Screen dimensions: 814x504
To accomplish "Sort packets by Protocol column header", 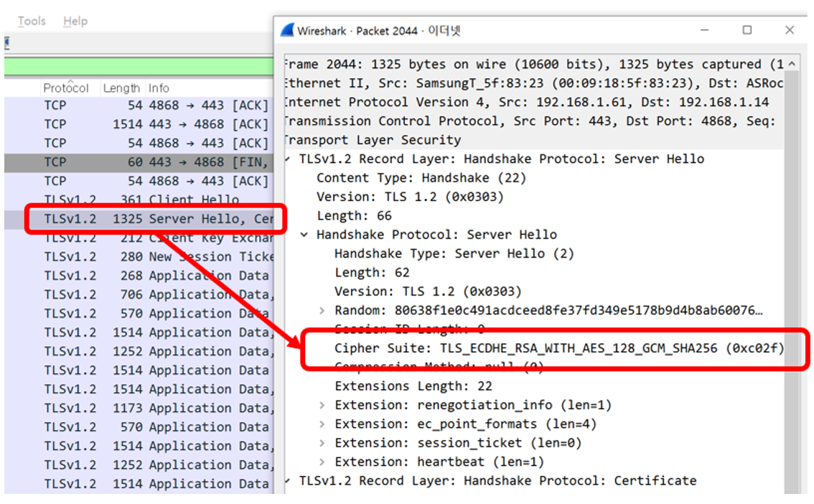I will [66, 88].
